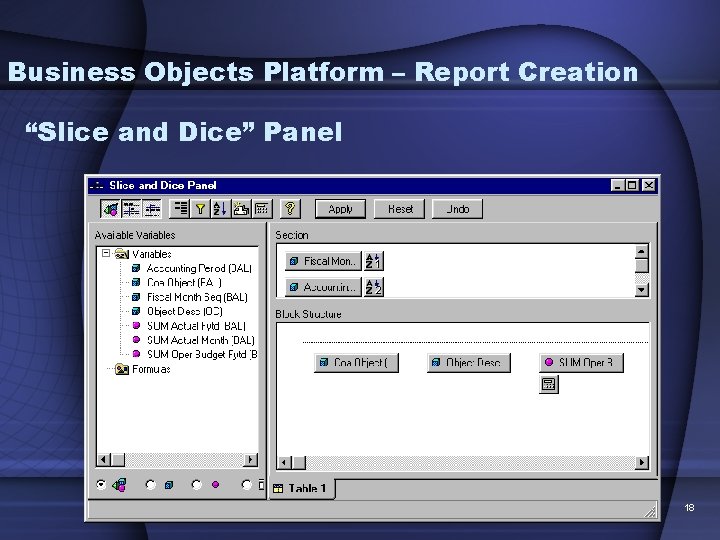Viewport: 720px width, 540px height.
Task: Select SUM Oper B block column
Action: [581, 363]
